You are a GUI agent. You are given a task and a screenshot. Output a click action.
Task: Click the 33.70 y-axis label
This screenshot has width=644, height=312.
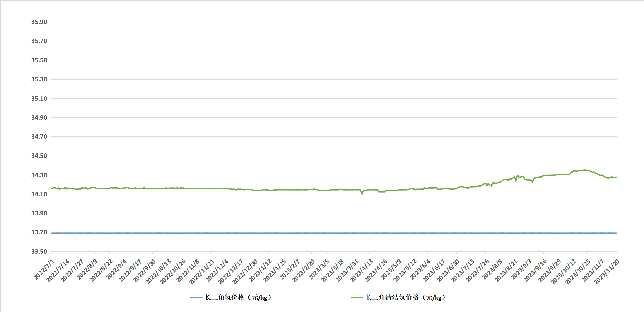tap(39, 232)
